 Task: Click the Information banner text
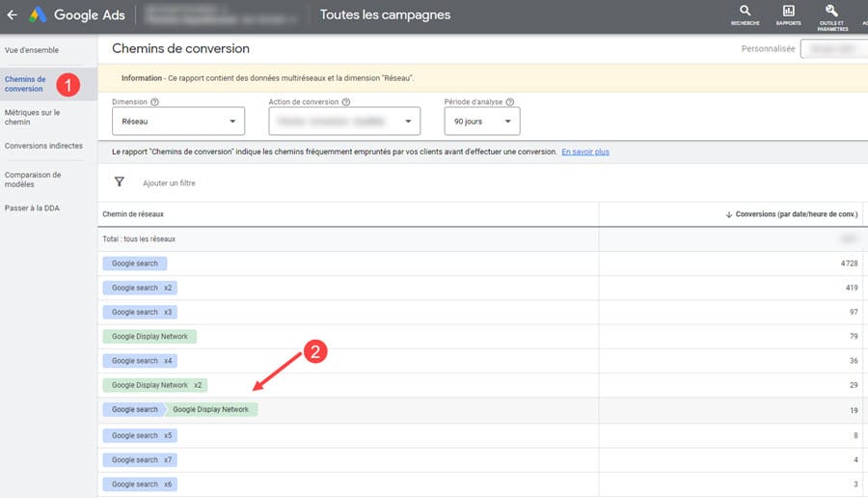pyautogui.click(x=267, y=78)
